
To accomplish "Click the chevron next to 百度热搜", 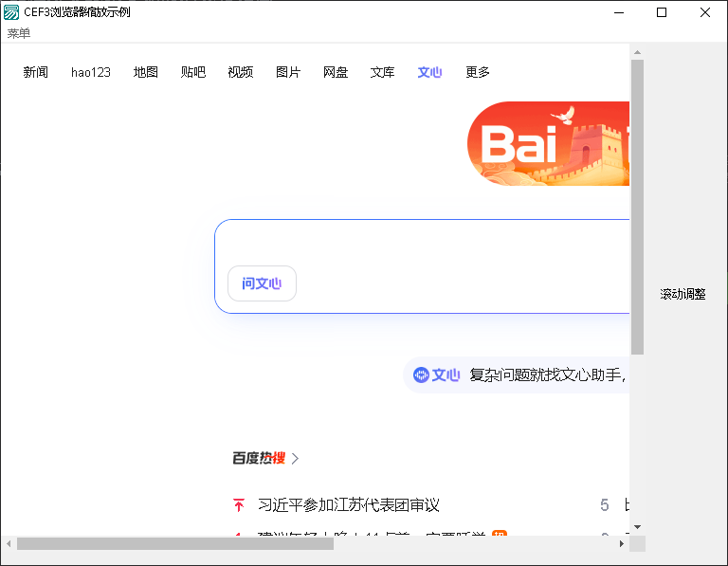I will point(295,459).
